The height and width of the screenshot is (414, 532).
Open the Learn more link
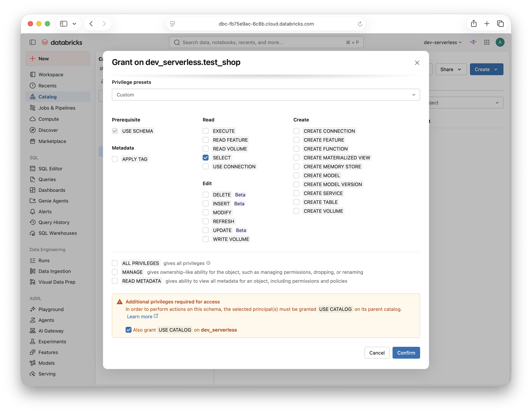point(142,316)
